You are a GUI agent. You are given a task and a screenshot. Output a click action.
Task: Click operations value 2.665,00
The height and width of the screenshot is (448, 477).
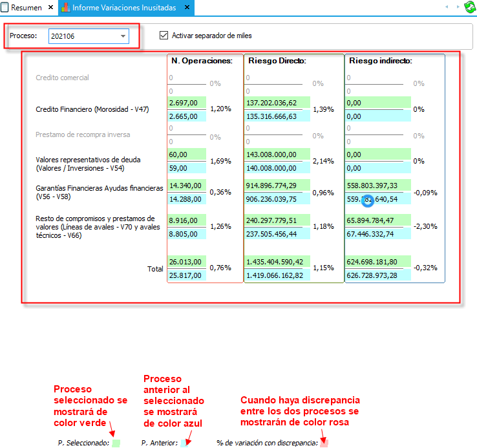[187, 116]
